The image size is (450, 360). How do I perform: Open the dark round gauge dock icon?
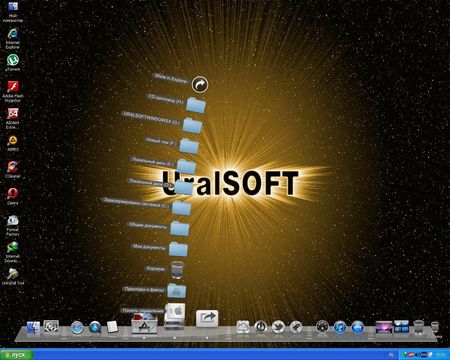click(322, 327)
